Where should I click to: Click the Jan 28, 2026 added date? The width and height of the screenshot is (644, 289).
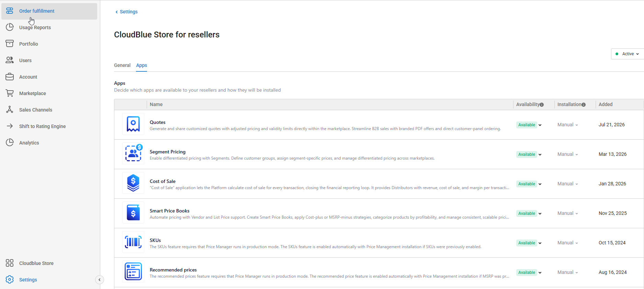[x=612, y=184]
